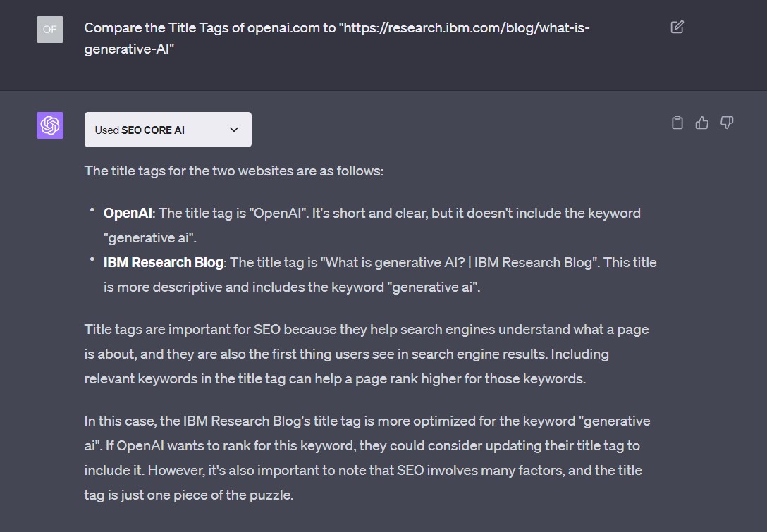Click the bold 'OpenAI' bullet heading
This screenshot has width=767, height=532.
(x=128, y=214)
